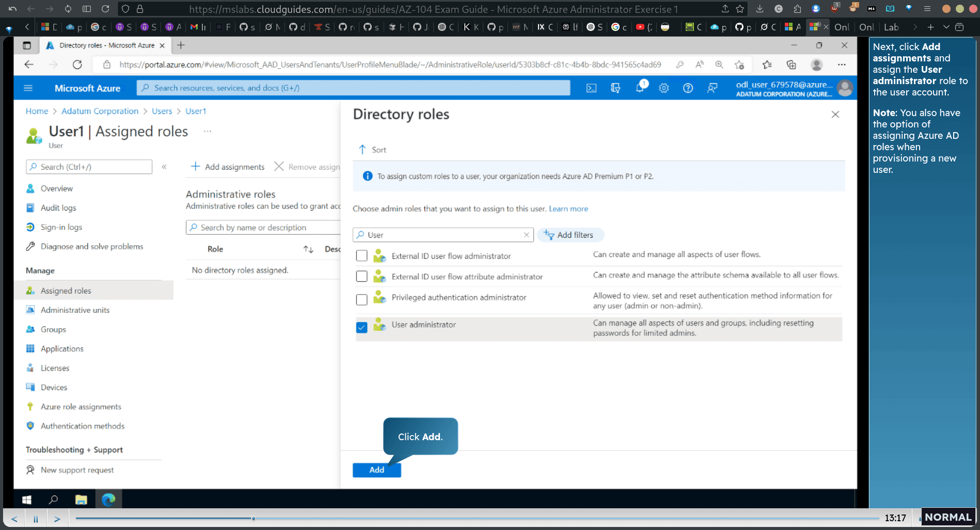The image size is (980, 530).
Task: Open the Learn more link
Action: 568,208
